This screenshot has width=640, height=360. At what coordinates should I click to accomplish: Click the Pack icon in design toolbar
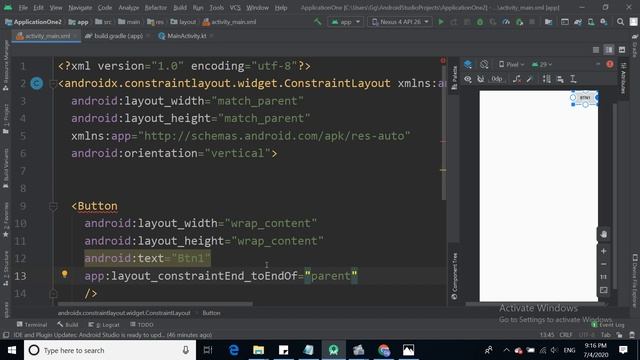pyautogui.click(x=547, y=79)
